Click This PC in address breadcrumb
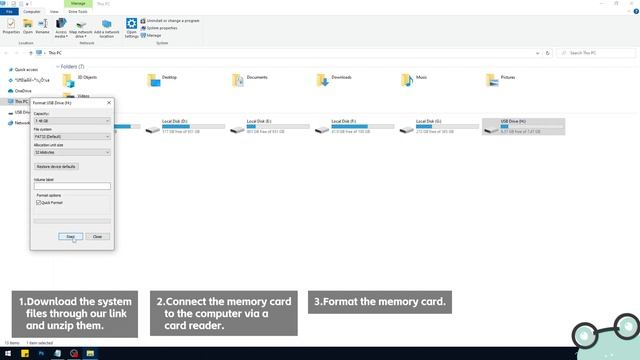 coord(55,53)
